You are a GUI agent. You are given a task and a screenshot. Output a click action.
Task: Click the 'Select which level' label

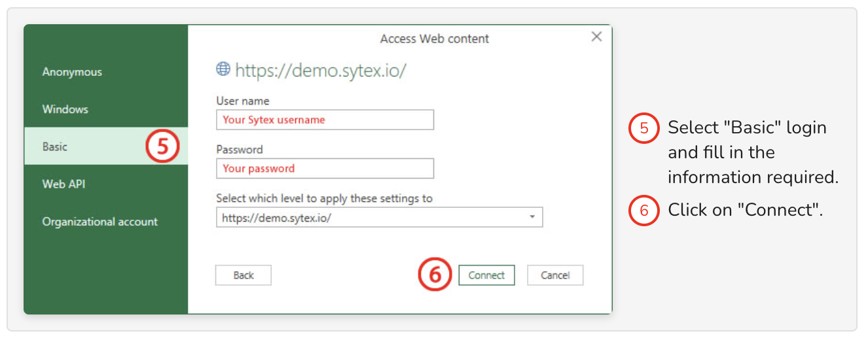324,198
